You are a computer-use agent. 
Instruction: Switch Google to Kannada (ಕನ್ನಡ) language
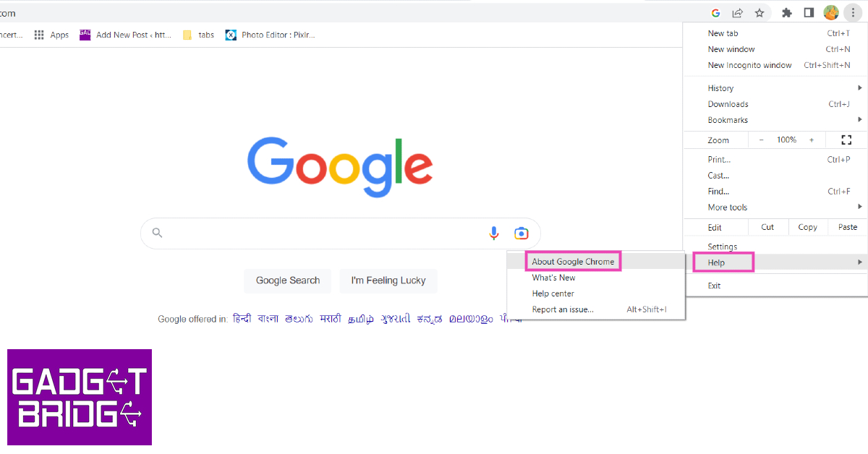(430, 319)
